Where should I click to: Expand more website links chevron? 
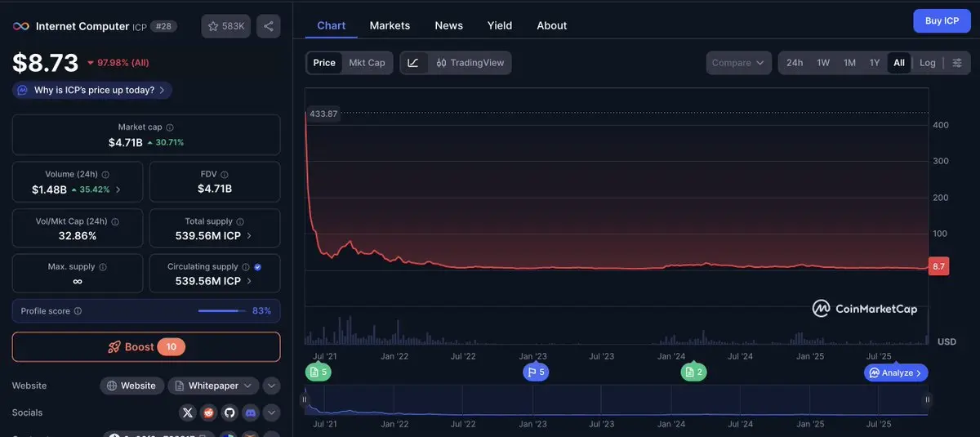(272, 386)
